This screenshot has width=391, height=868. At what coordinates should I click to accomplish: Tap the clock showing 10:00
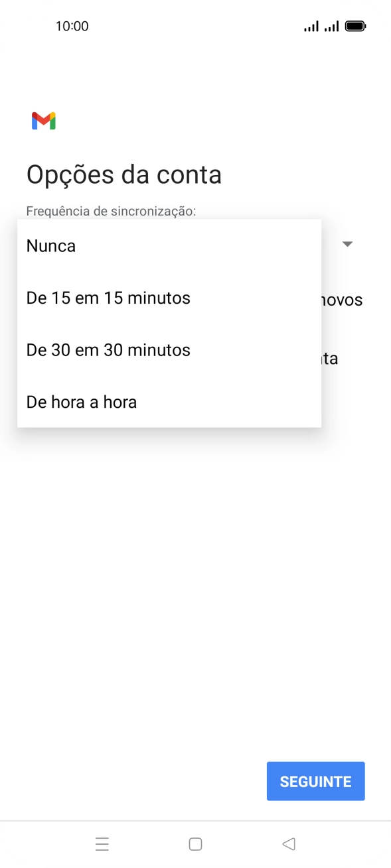[71, 26]
